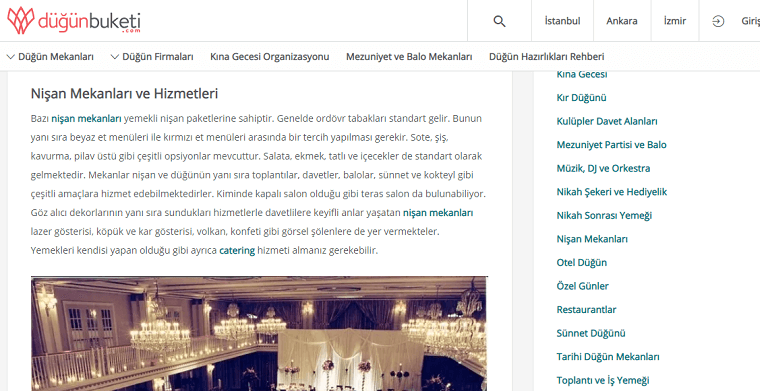Click the ballroom venue photo

coord(259,334)
